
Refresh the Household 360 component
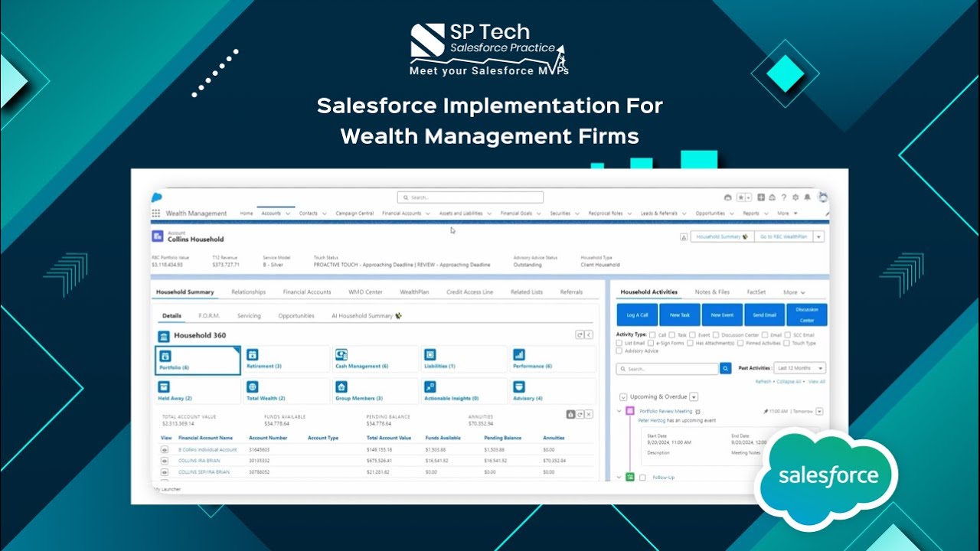pyautogui.click(x=580, y=335)
